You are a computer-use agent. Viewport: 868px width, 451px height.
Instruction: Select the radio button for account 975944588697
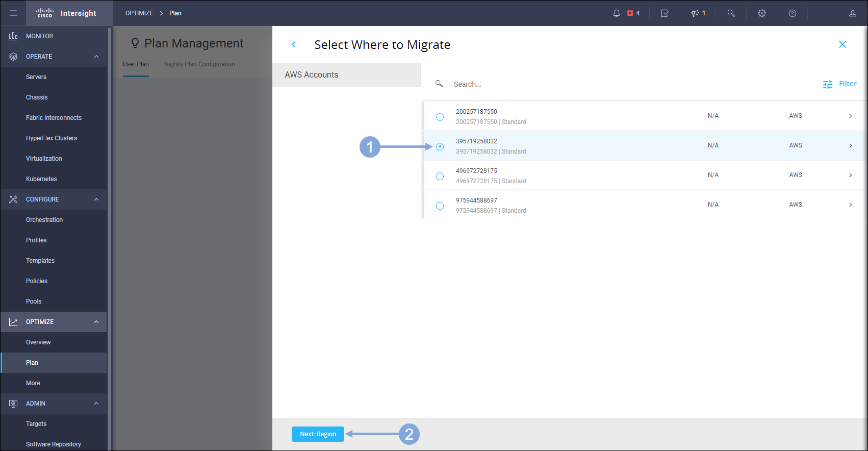tap(440, 206)
